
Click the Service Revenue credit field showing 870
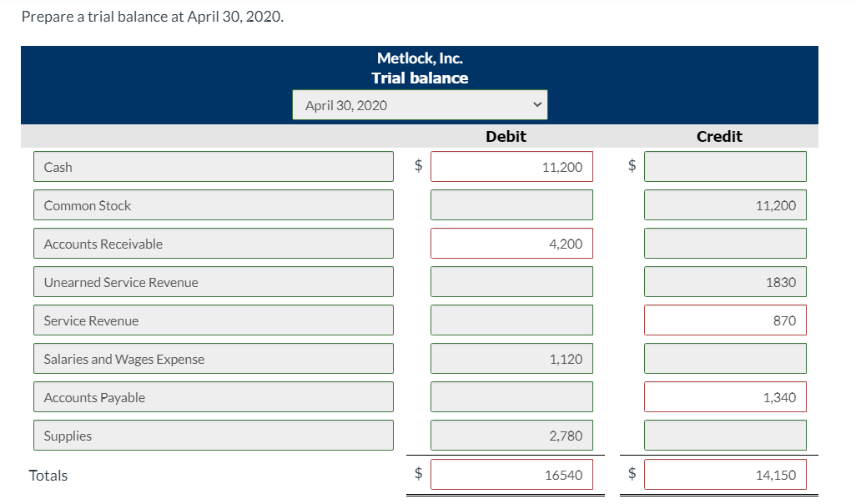click(725, 320)
